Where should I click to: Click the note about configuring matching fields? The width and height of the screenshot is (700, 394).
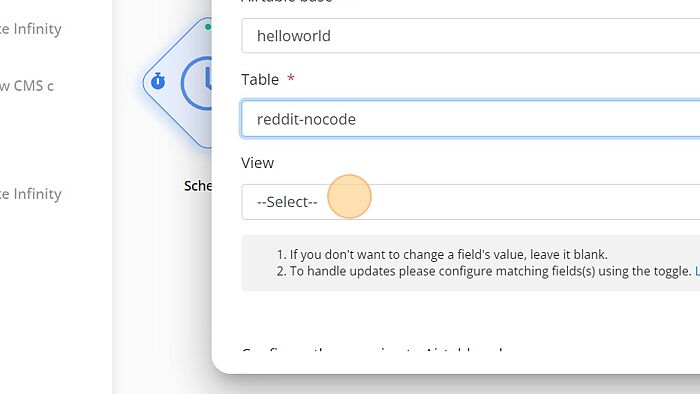484,271
